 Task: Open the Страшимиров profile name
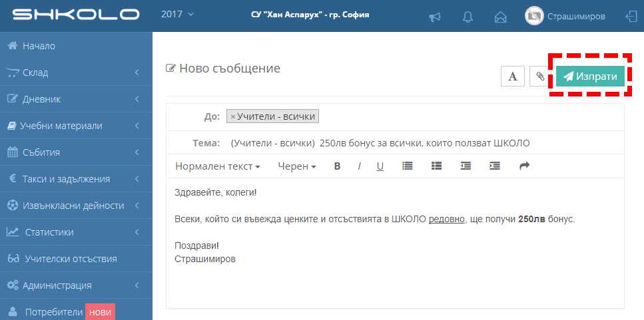(x=576, y=17)
